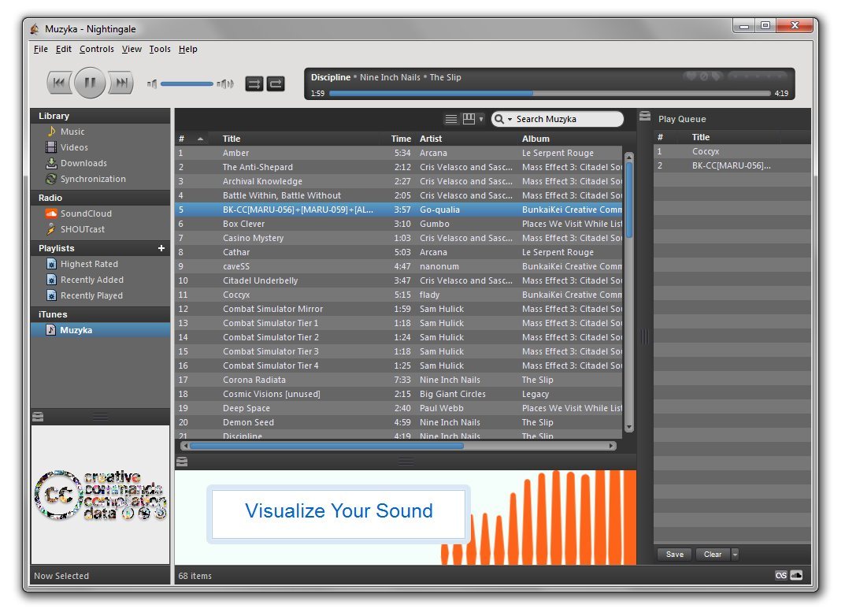Click the Last.fm status bar icon
Screen dimensions: 845x616
pyautogui.click(x=781, y=576)
